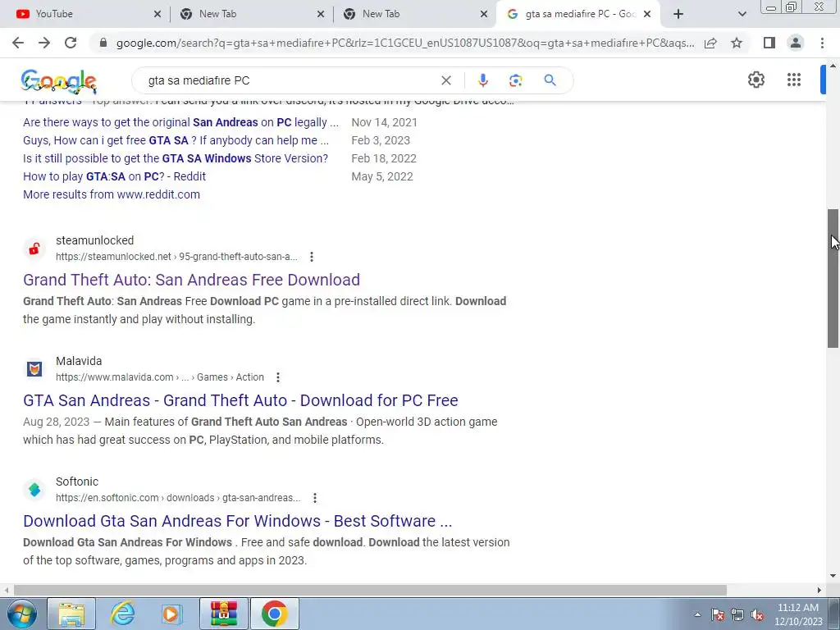
Task: Open Chrome three-dot menu
Action: 822,43
